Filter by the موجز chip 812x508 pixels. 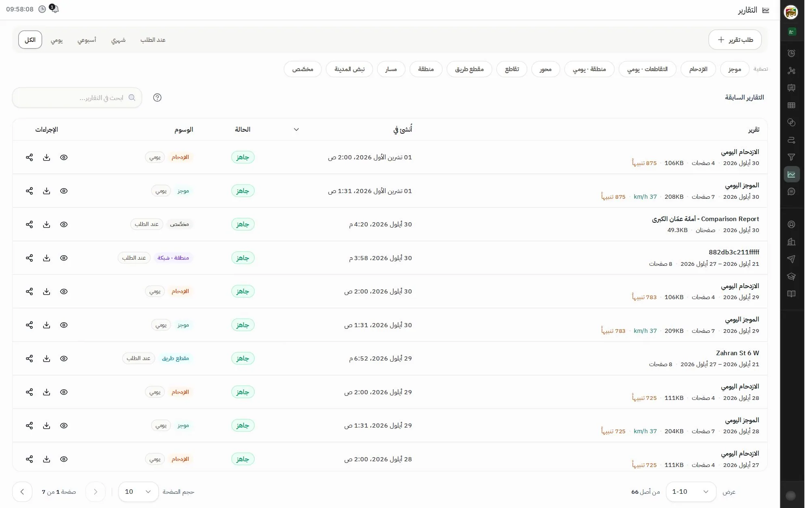click(x=734, y=69)
